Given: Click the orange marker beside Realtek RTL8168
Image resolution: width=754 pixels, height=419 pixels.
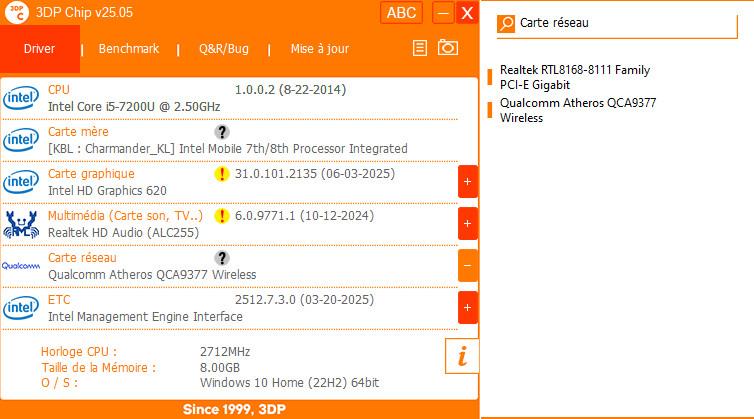Looking at the screenshot, I should pyautogui.click(x=490, y=77).
